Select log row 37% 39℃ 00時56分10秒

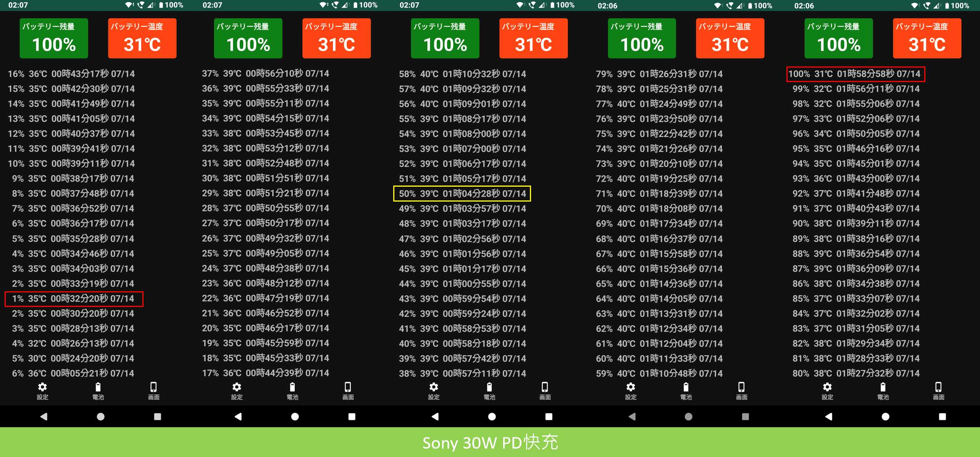(265, 73)
